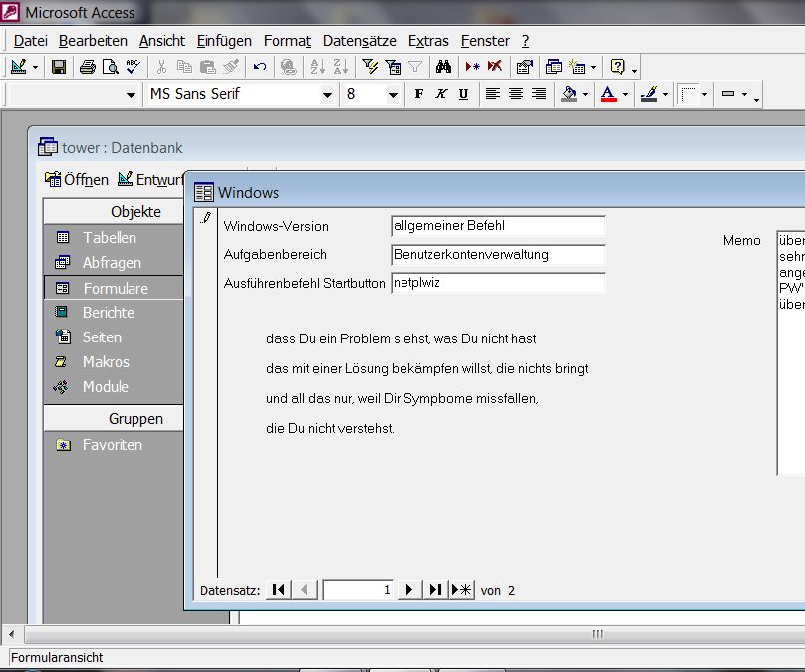
Task: Click the View (design) toolbar icon
Action: (x=19, y=67)
